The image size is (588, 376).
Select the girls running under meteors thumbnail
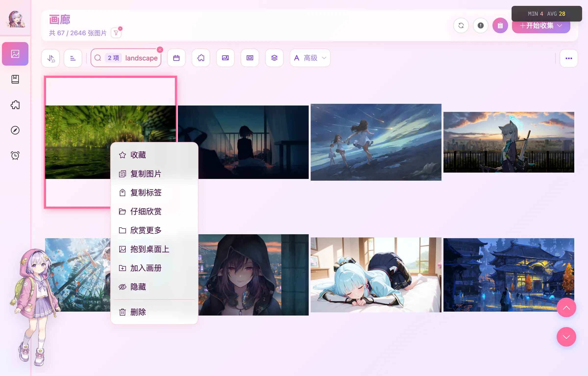point(376,142)
